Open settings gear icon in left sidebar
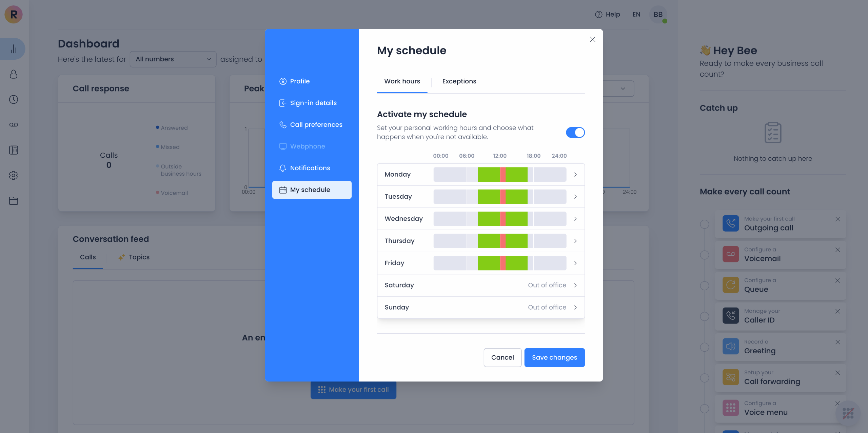Image resolution: width=868 pixels, height=433 pixels. click(14, 175)
